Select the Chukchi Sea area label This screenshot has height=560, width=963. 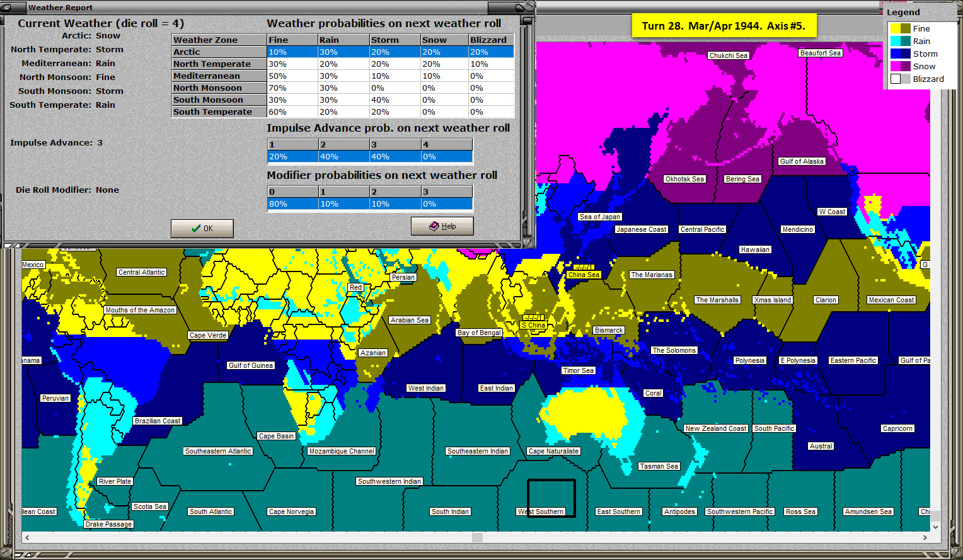[x=729, y=55]
